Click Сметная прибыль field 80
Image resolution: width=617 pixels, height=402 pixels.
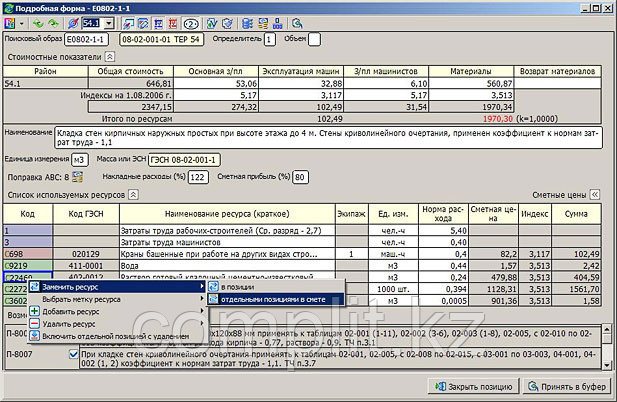click(300, 177)
